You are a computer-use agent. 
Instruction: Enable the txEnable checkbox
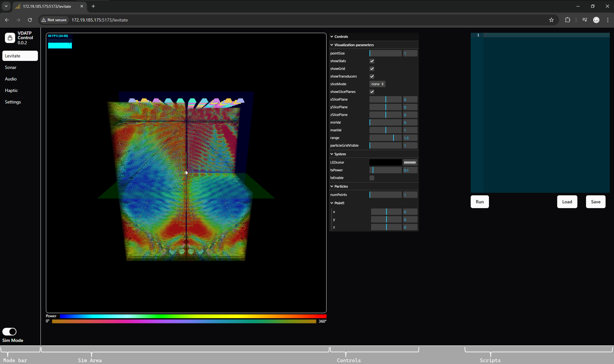point(372,178)
